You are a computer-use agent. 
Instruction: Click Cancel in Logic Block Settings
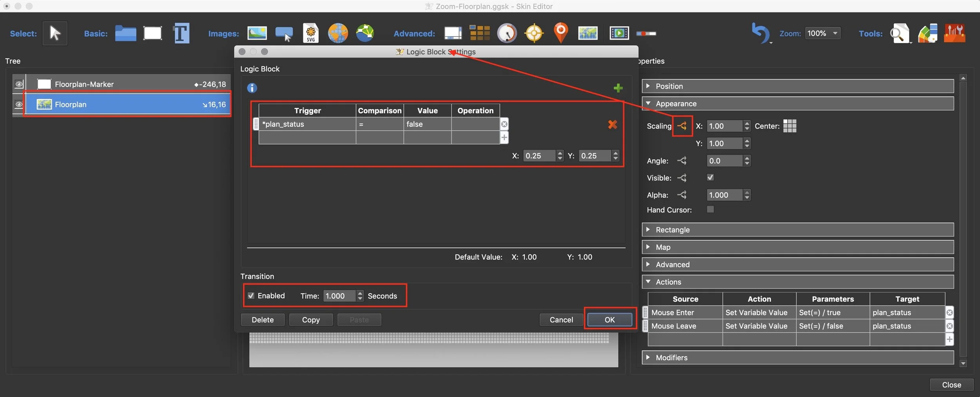pos(561,320)
